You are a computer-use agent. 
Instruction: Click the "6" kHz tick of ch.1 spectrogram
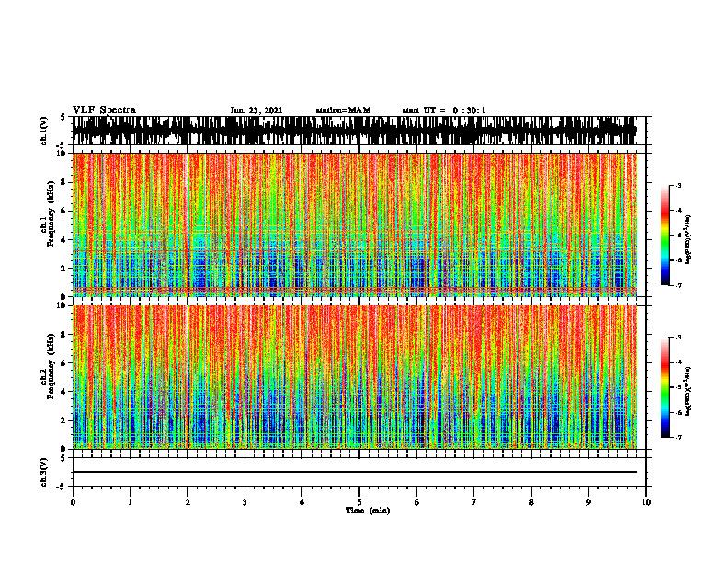point(64,212)
